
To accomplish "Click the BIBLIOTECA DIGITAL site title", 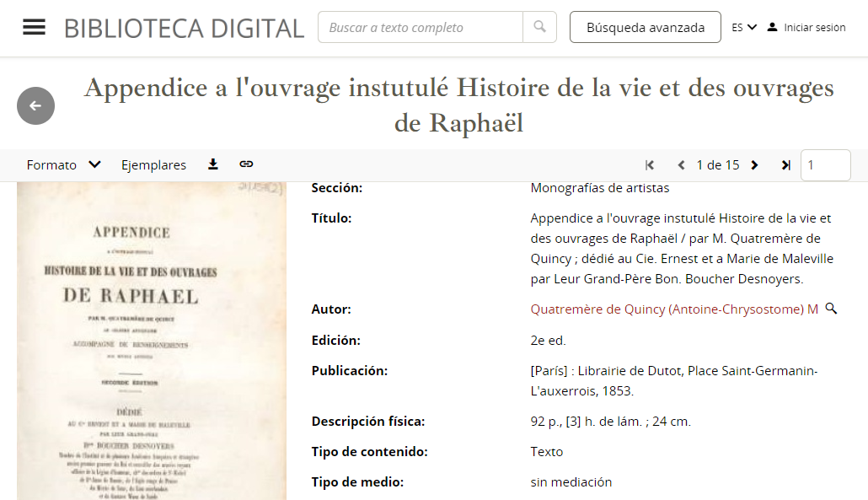I will (184, 28).
